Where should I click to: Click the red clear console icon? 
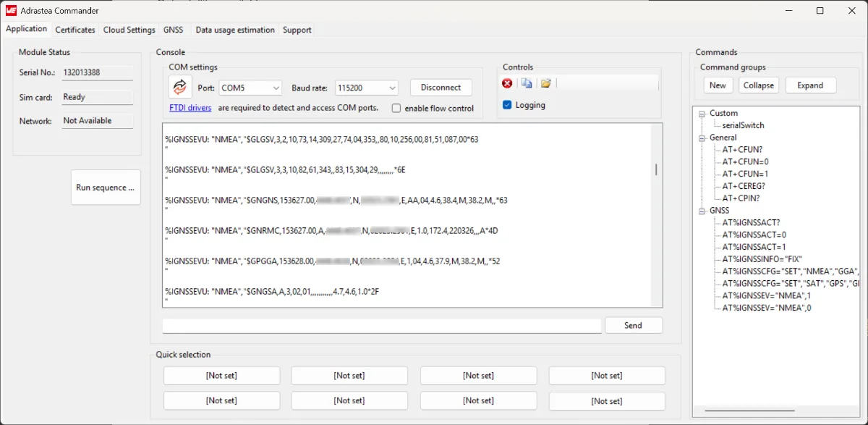click(x=507, y=84)
